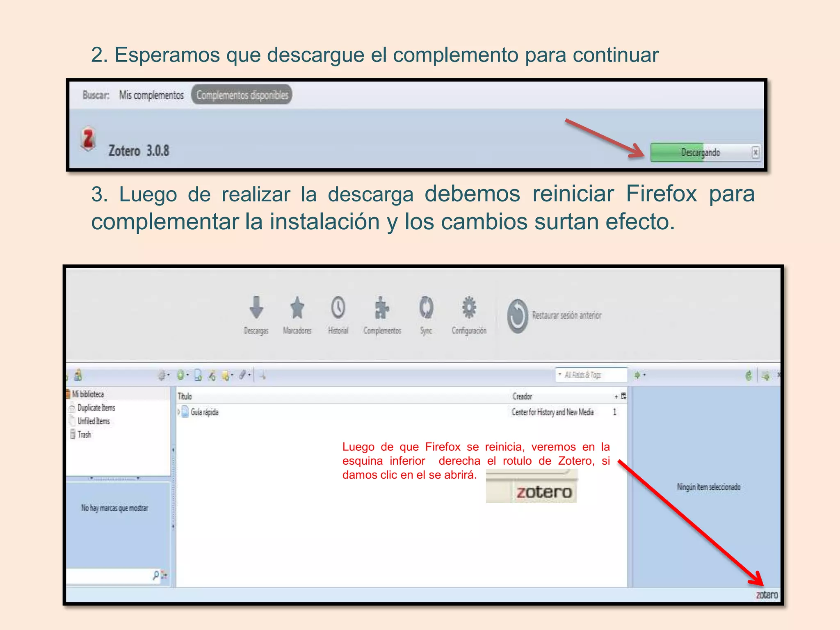
Task: Open the green Locate arrow menu
Action: [640, 375]
